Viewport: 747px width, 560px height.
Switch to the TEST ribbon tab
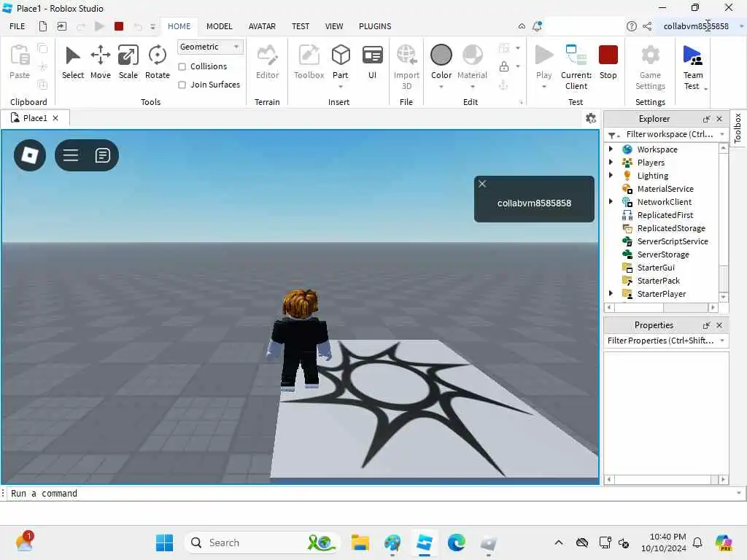click(301, 26)
